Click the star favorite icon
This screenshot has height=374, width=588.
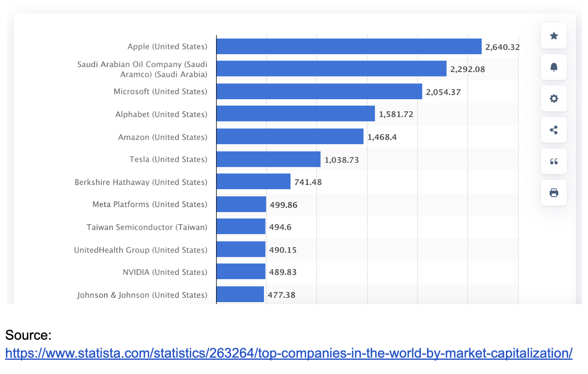pyautogui.click(x=554, y=36)
